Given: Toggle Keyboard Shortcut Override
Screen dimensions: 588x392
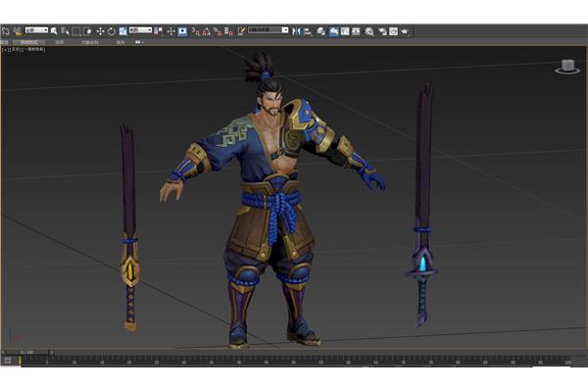Looking at the screenshot, I should 182,31.
